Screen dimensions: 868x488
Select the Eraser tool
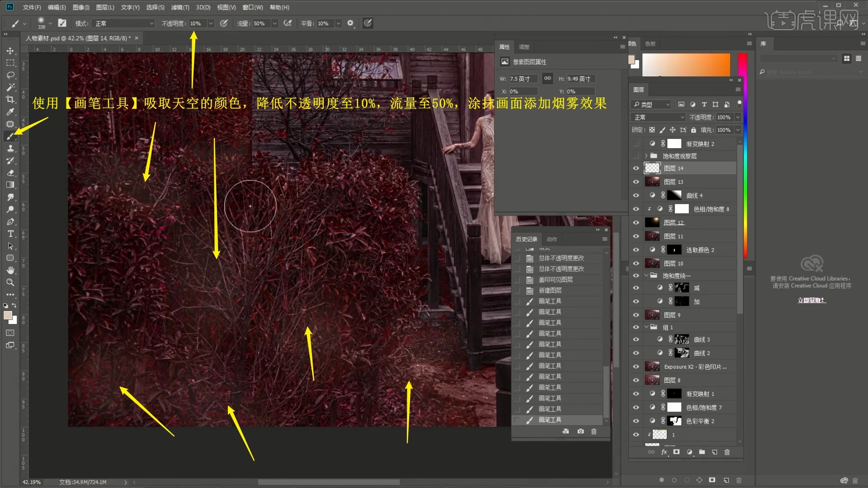[x=10, y=173]
